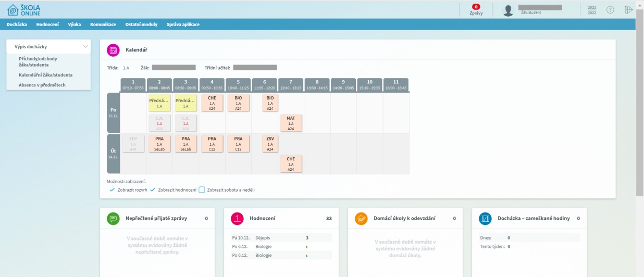Open the help question mark icon
Screen dimensions: 644x277
tap(610, 10)
